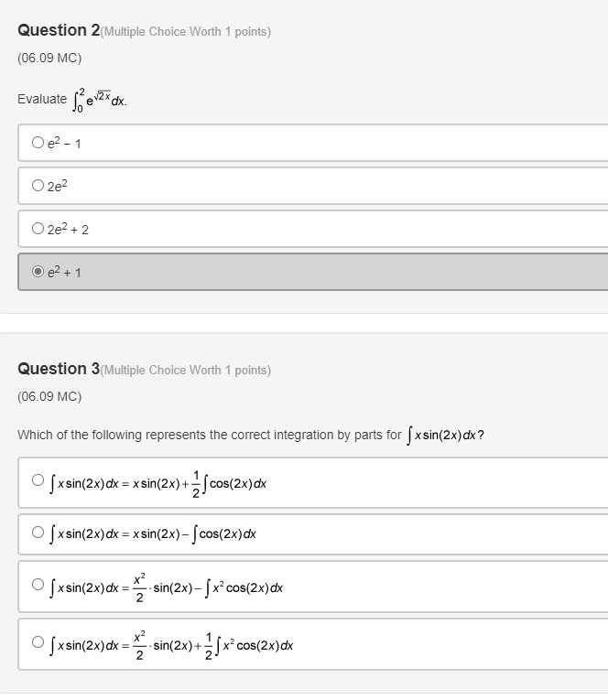The image size is (608, 700).
Task: Select radio for option ending "+ ½∫cos(2x)dx"
Action: [x=38, y=480]
